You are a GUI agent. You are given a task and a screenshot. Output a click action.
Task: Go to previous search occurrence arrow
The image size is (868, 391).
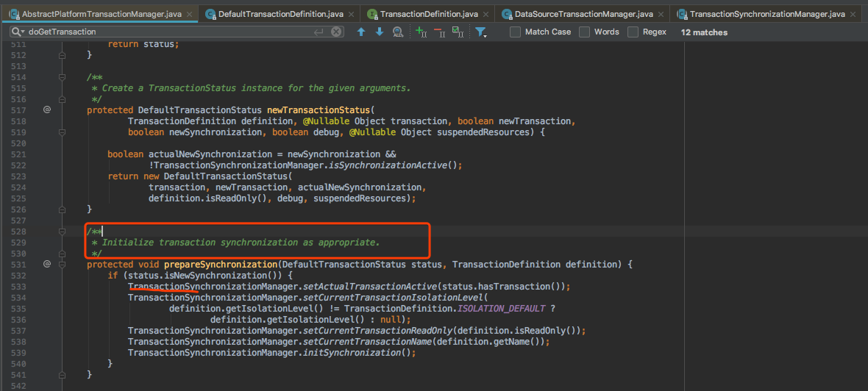point(360,32)
